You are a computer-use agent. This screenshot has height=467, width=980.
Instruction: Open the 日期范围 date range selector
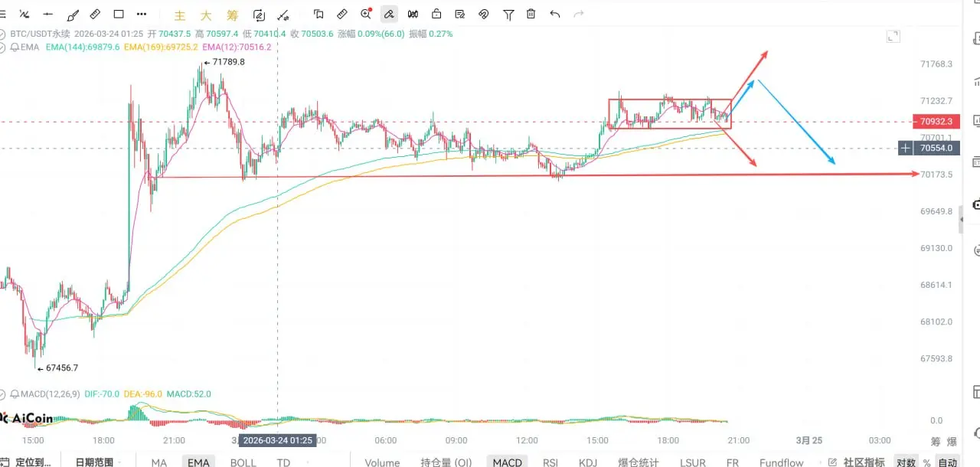coord(94,462)
